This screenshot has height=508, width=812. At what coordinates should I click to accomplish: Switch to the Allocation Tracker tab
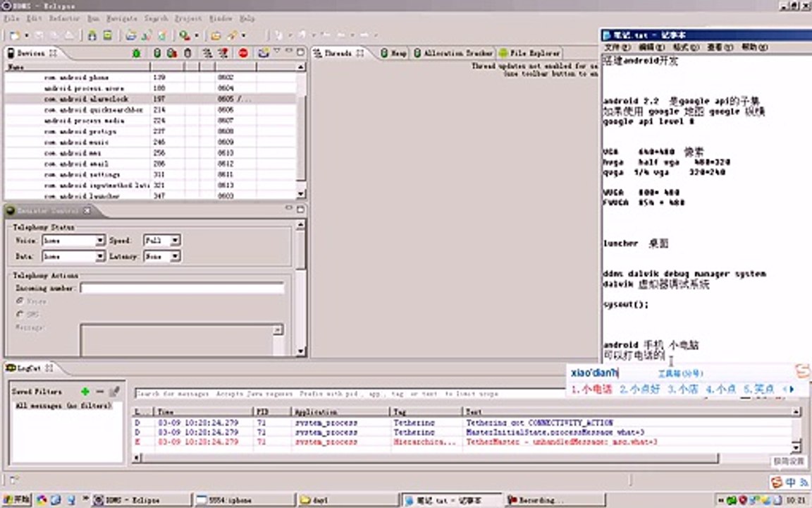(x=453, y=53)
